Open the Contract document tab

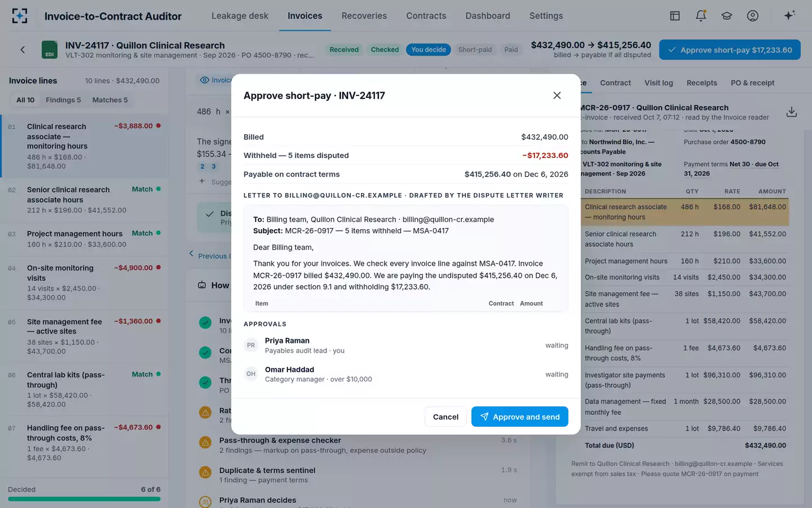(x=615, y=83)
